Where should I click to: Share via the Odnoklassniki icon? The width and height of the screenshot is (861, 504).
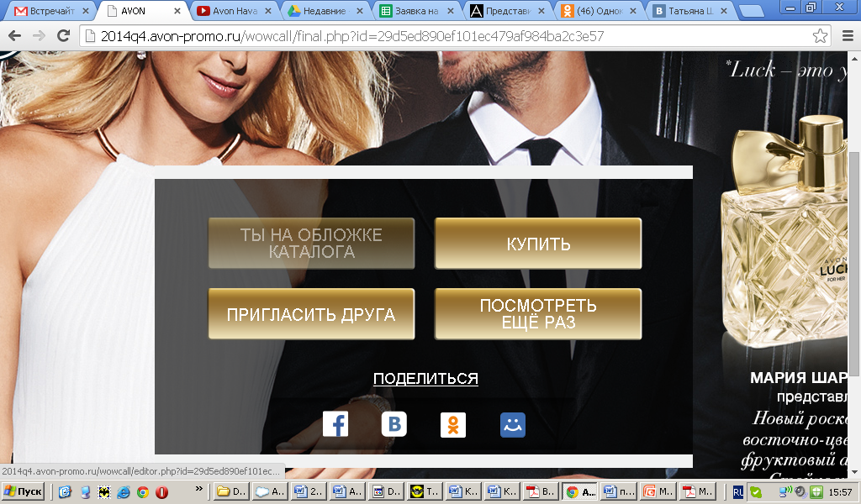[453, 425]
